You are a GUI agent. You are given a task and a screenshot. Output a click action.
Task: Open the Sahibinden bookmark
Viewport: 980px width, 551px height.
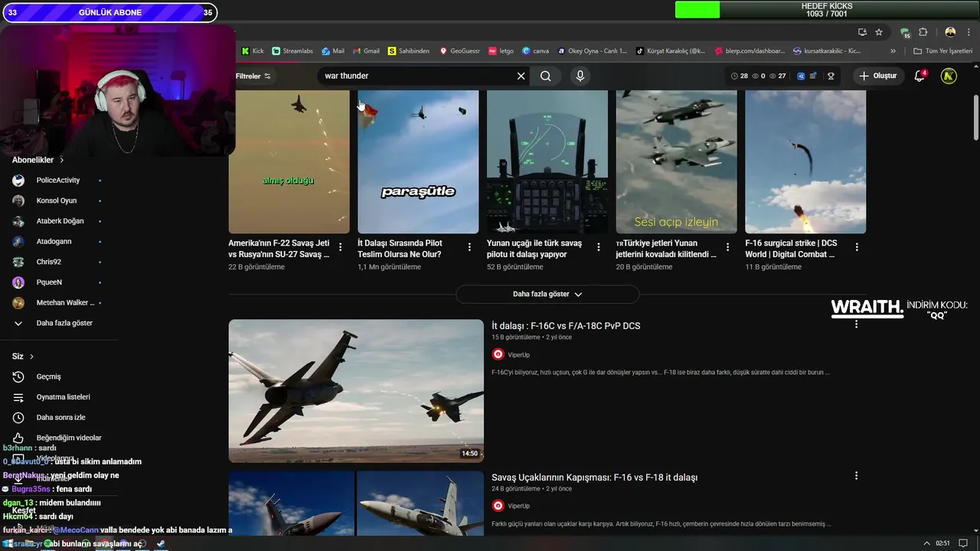409,51
